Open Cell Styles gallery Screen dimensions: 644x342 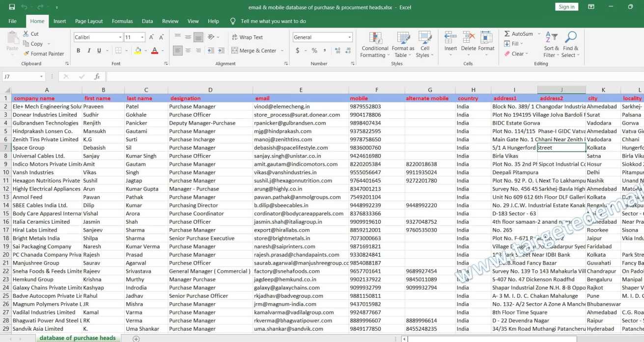[424, 45]
